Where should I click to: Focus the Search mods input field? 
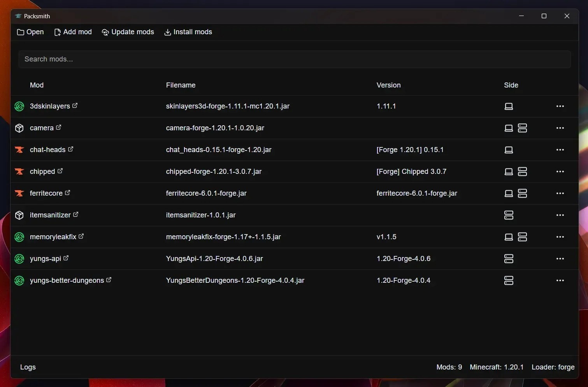tap(295, 59)
